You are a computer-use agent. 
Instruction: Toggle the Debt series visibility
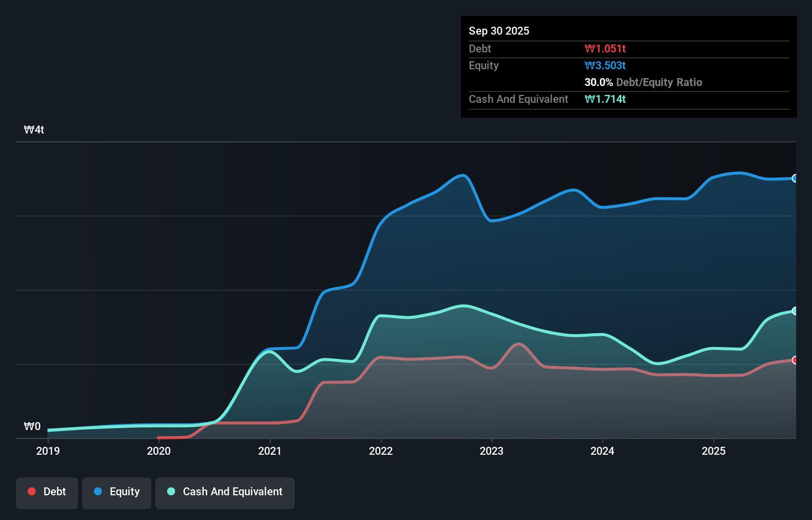pyautogui.click(x=46, y=492)
